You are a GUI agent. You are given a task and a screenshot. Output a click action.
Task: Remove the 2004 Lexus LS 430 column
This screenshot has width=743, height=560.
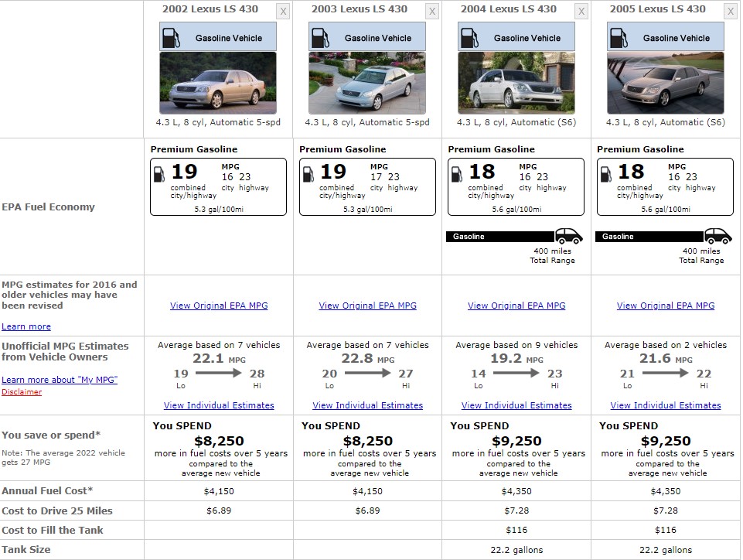581,12
